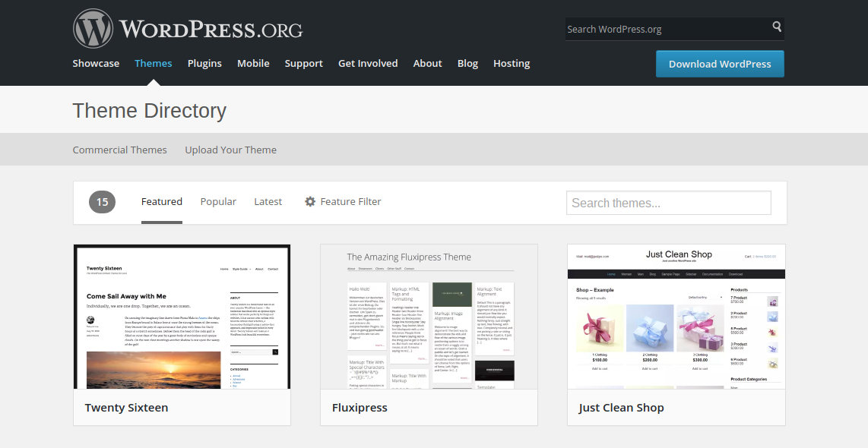Open the Plugins section

pyautogui.click(x=204, y=63)
